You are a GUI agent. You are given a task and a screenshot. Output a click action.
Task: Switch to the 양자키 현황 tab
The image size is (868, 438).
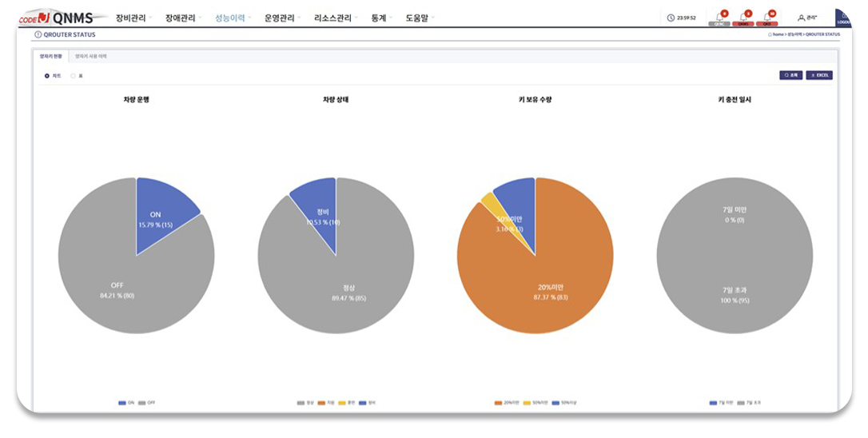[51, 56]
